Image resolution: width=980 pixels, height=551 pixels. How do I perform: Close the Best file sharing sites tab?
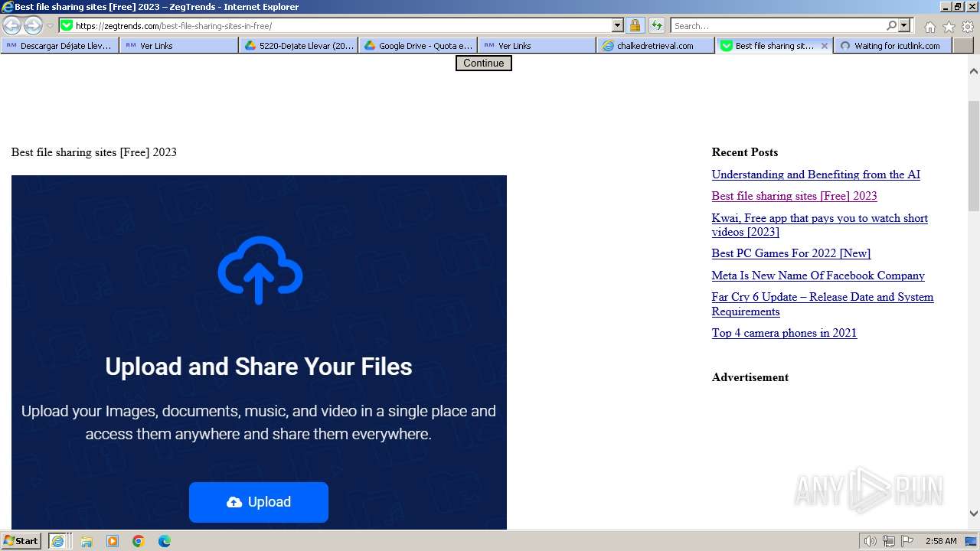825,46
